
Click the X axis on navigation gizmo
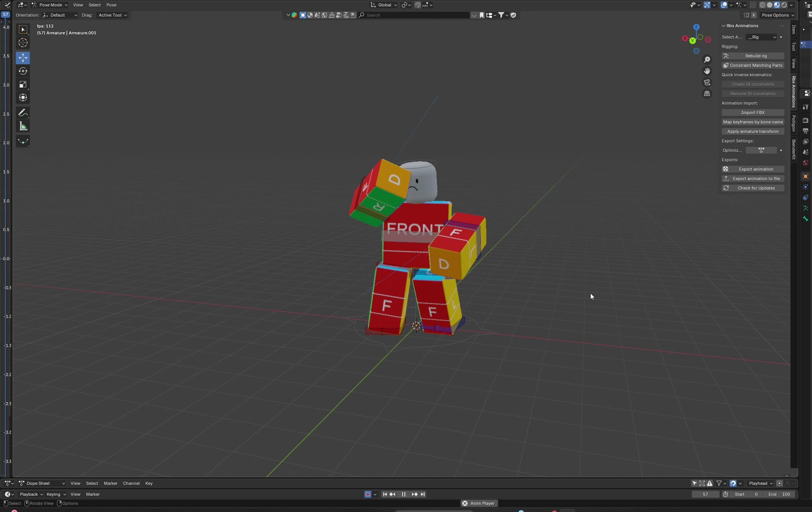click(x=685, y=38)
